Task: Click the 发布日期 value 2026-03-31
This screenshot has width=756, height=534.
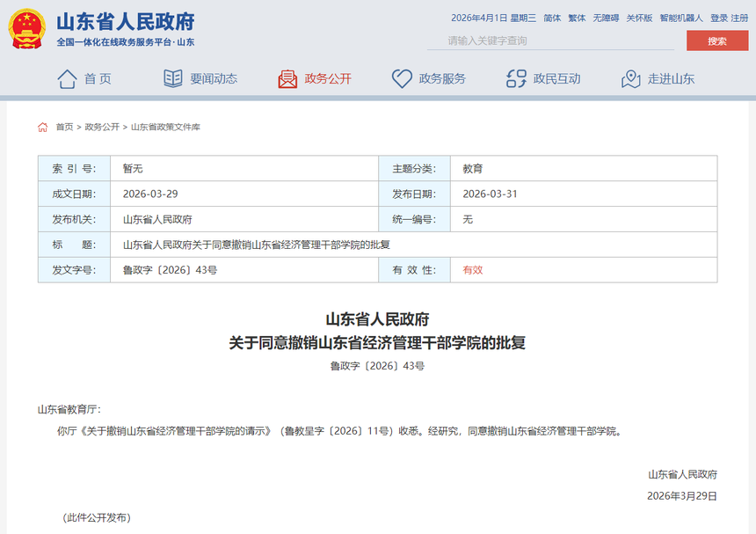Action: (490, 194)
